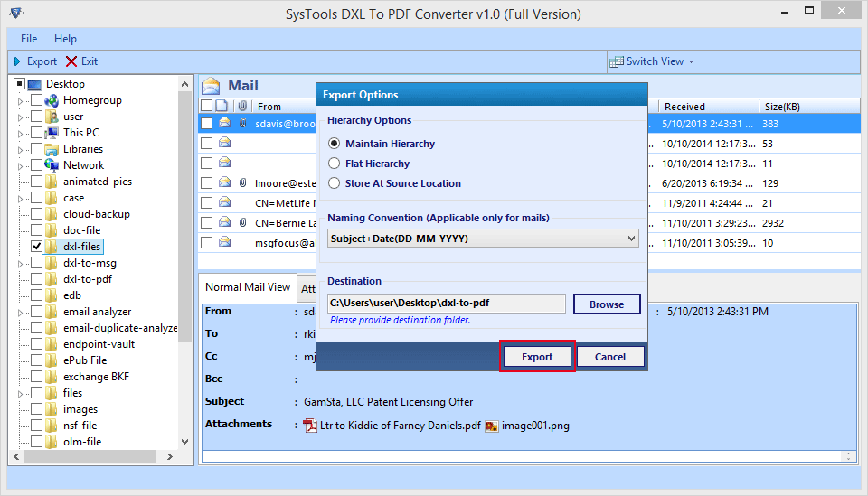The image size is (868, 496).
Task: Click the Switch View grid icon
Action: [x=616, y=62]
